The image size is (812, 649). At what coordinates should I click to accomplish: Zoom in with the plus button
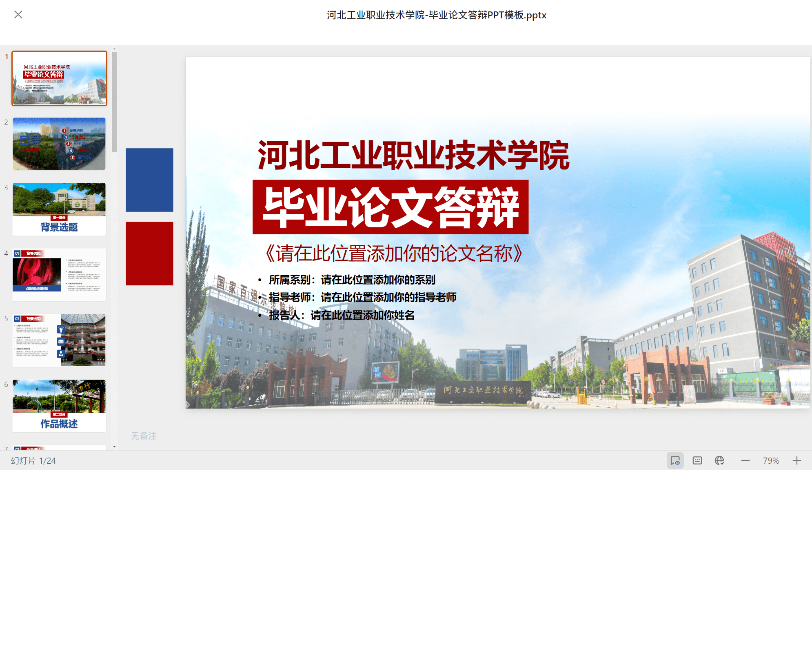tap(797, 460)
